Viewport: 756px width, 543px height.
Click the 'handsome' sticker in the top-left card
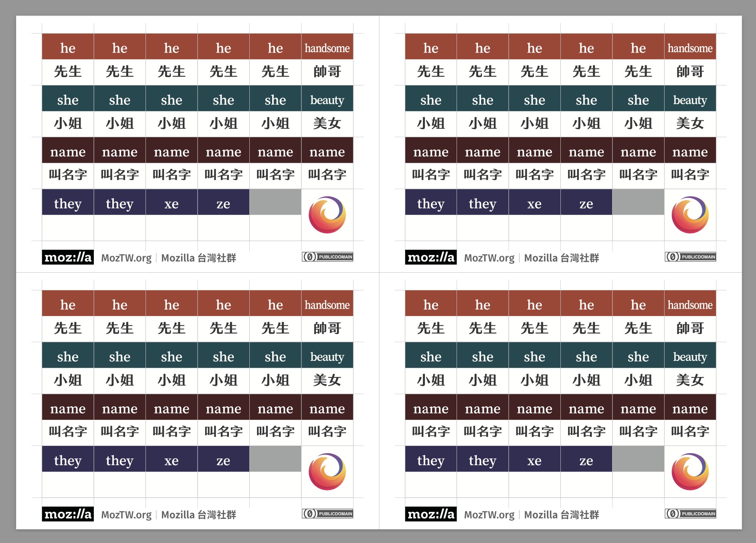tap(327, 48)
